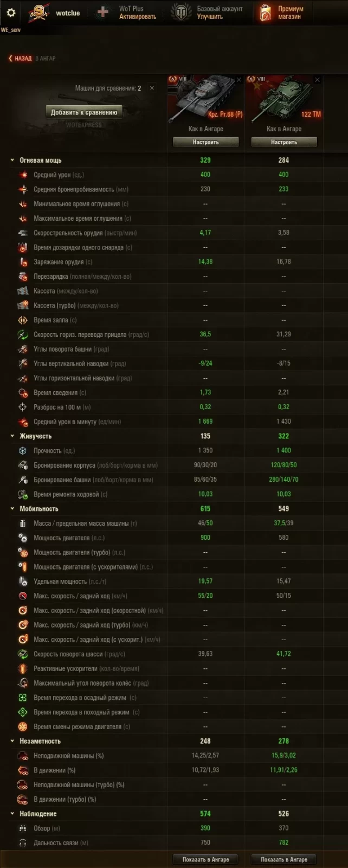Viewport: 348px width, 868px height.
Task: Collapse the Огневая мощь section
Action: pos(12,161)
